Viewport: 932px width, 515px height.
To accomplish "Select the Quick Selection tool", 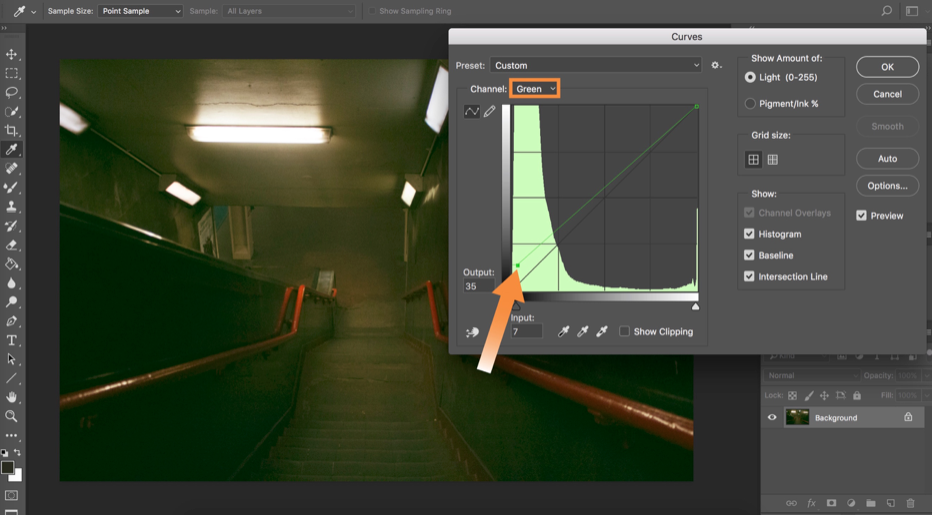I will click(x=11, y=112).
